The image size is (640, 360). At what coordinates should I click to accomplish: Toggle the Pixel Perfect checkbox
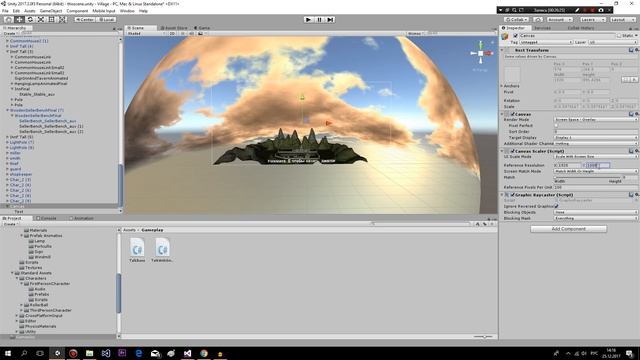point(556,126)
